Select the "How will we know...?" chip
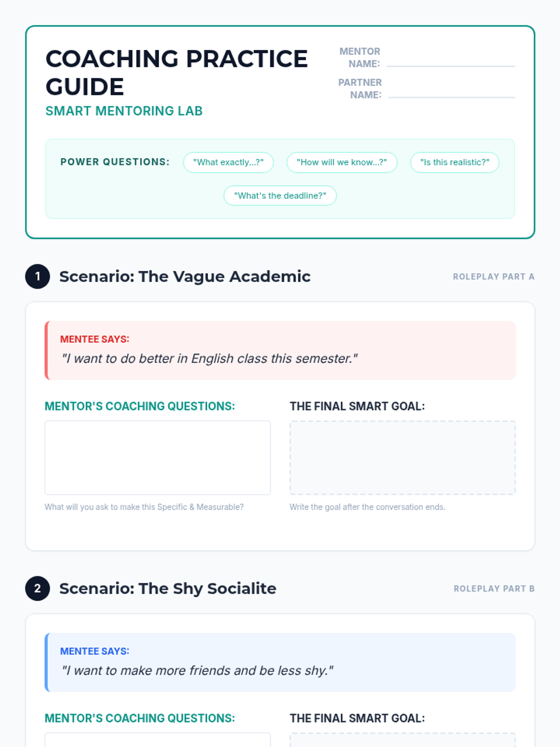 click(x=342, y=162)
